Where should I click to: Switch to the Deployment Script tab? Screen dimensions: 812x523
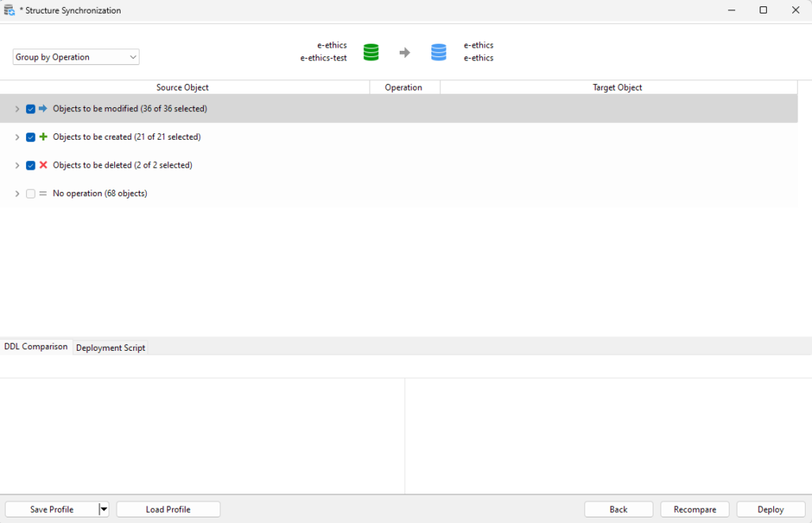[110, 348]
